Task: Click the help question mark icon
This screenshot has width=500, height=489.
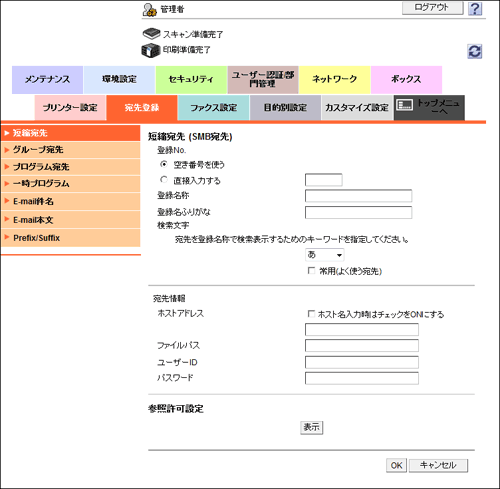Action: (x=475, y=9)
